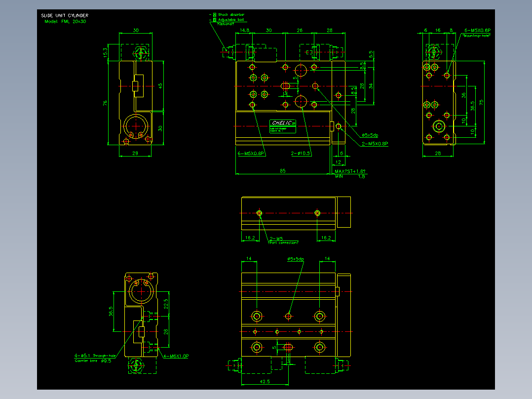Click the SLIDE UNIT CYLINDER title text
The height and width of the screenshot is (399, 532).
(x=65, y=15)
